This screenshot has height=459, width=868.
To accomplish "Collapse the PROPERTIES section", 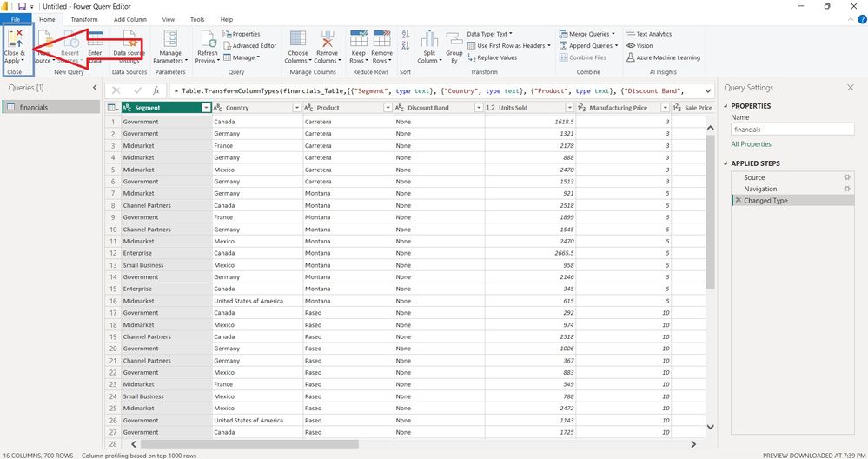I will click(726, 106).
